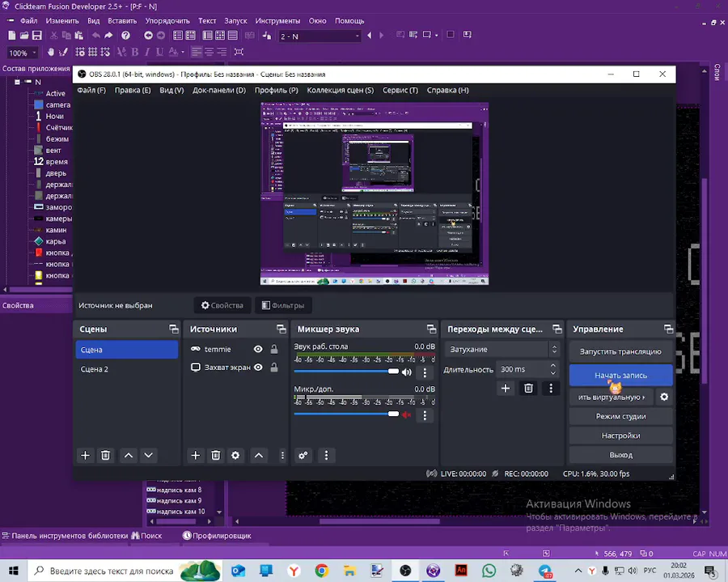Screen dimensions: 728x582
Task: Toggle visibility of temmie source
Action: tap(258, 350)
